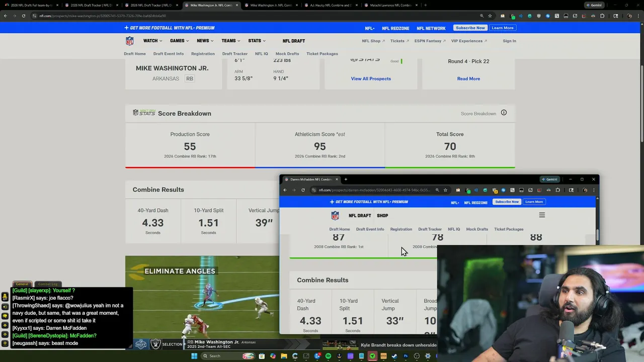This screenshot has height=362, width=644.
Task: Open new tab in the McFadden window
Action: [346, 179]
